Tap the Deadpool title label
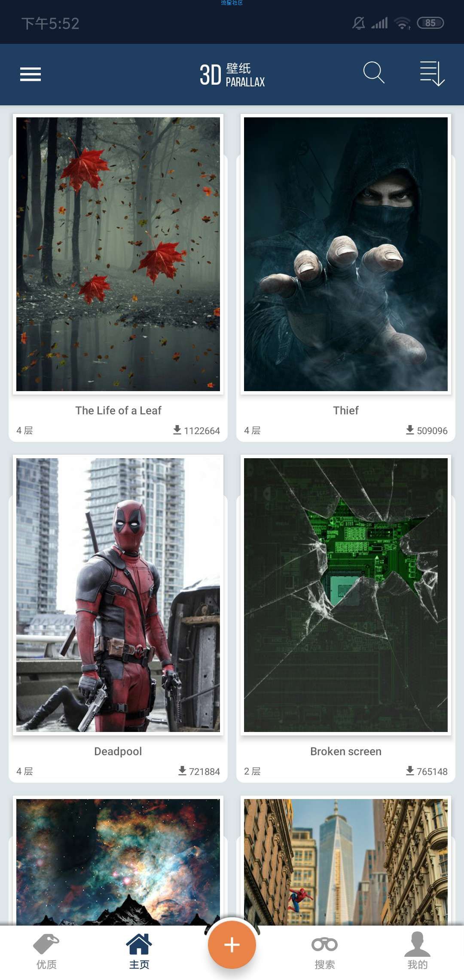This screenshot has height=980, width=464. point(118,751)
